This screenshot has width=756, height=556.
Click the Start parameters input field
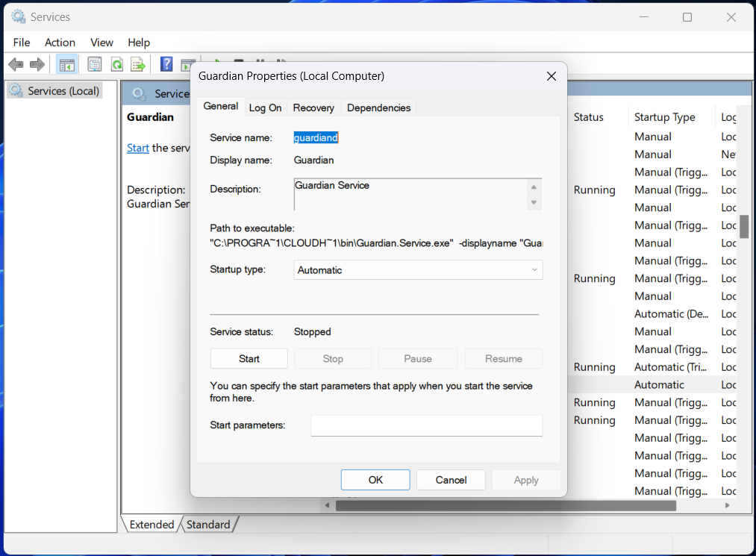(426, 425)
